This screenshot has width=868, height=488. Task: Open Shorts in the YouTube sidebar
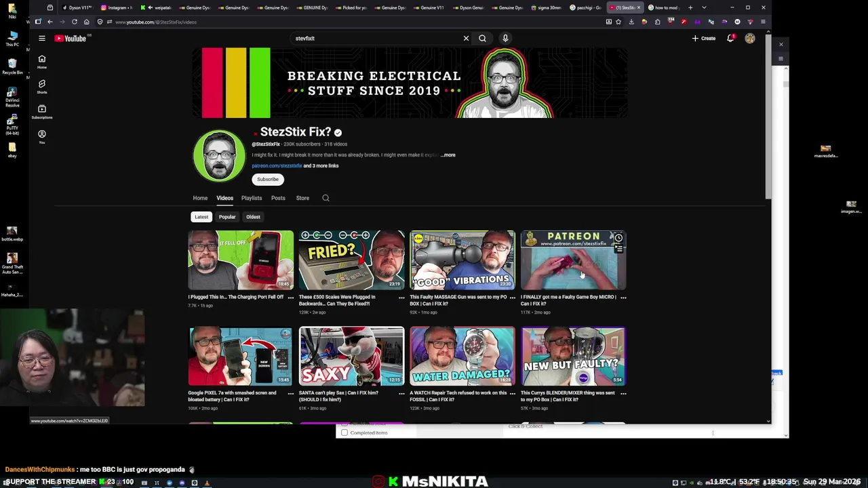[41, 86]
